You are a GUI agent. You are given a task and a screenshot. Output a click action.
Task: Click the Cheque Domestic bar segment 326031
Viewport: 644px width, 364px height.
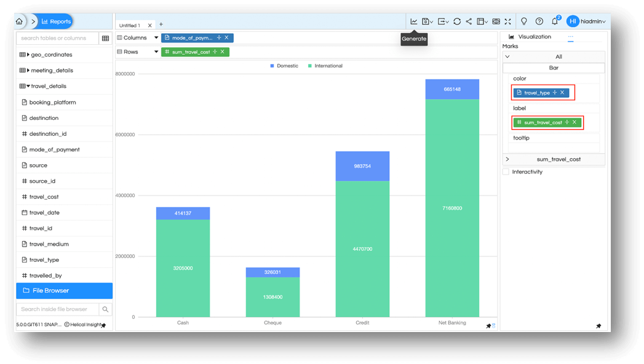coord(272,272)
